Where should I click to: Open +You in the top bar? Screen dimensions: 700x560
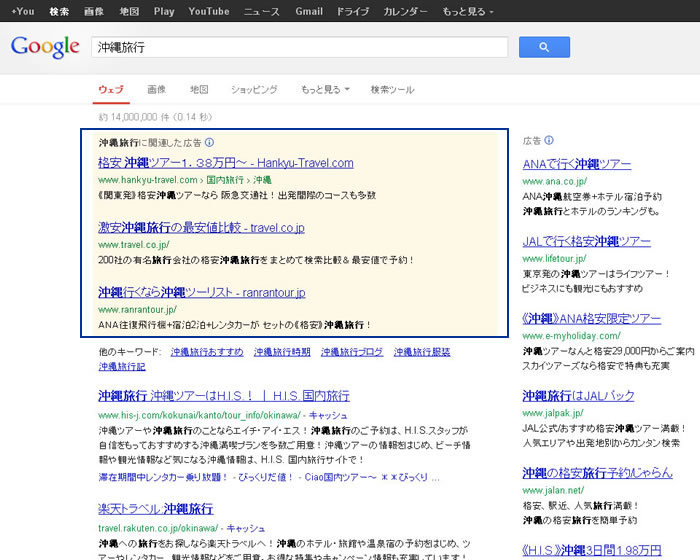(x=23, y=12)
